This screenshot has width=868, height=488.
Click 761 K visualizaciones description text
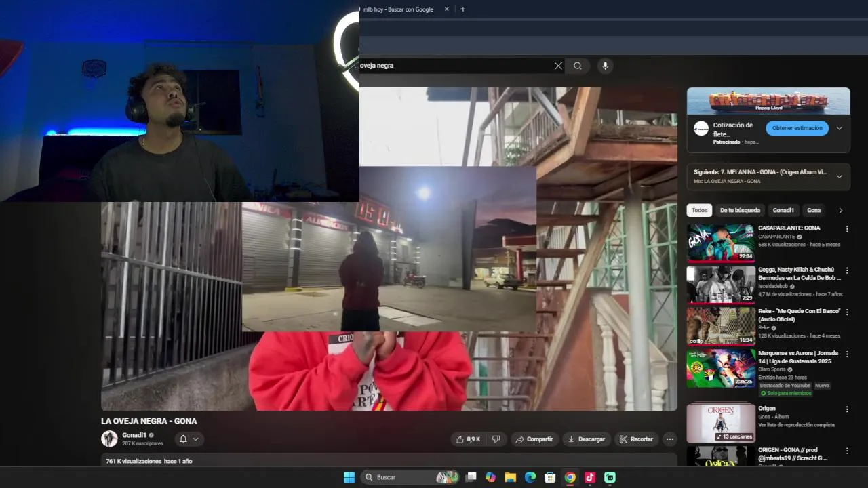point(149,461)
